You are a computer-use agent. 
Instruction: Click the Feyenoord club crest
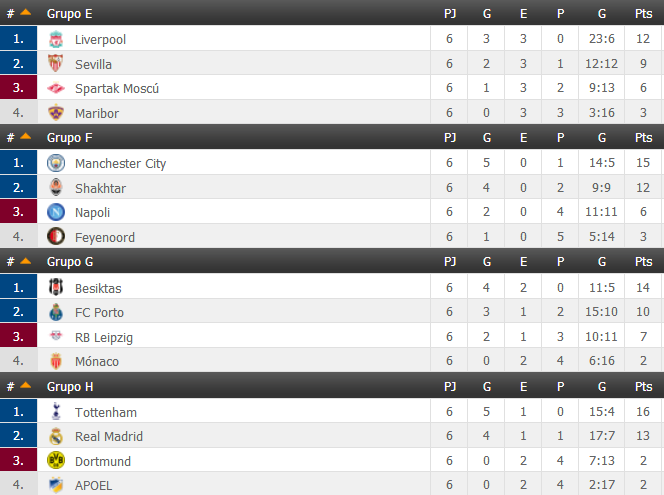56,237
